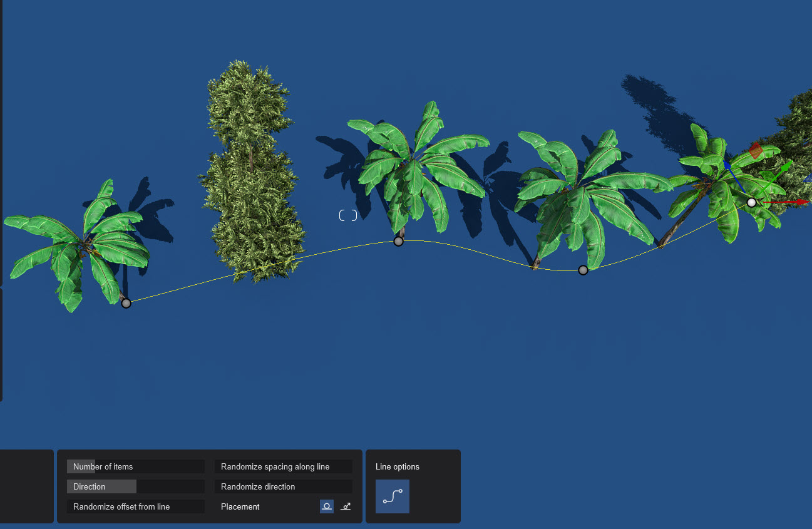Select the gray path node below center palm
This screenshot has height=529, width=812.
(x=398, y=241)
